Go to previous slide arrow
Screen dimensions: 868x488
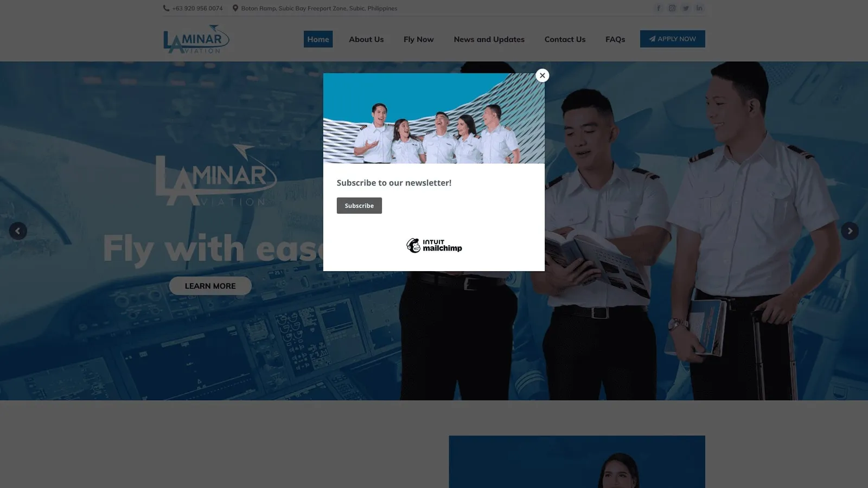tap(18, 231)
